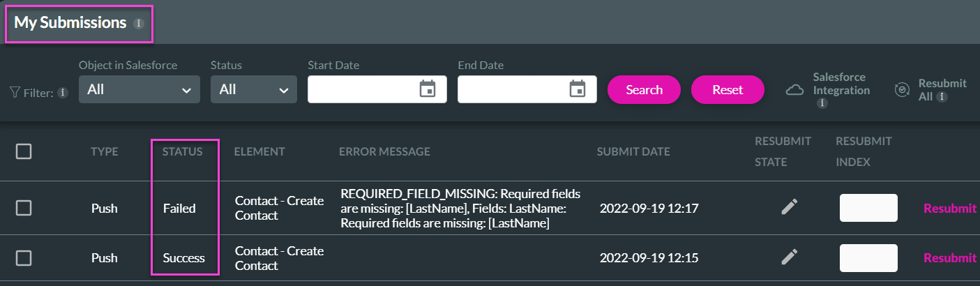This screenshot has height=286, width=980.
Task: Toggle the select-all header checkbox
Action: (x=24, y=151)
